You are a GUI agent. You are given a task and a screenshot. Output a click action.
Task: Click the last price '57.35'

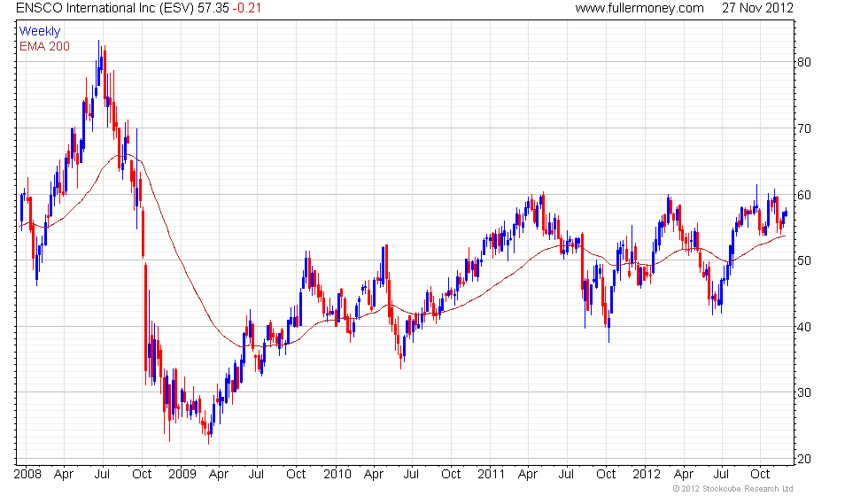[x=213, y=8]
